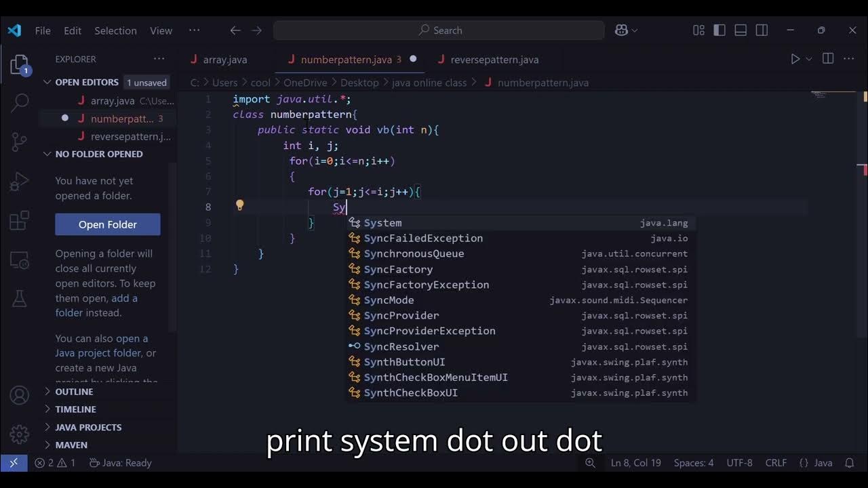868x488 pixels.
Task: Open reversepattern.j... in Open Editors list
Action: click(108, 136)
